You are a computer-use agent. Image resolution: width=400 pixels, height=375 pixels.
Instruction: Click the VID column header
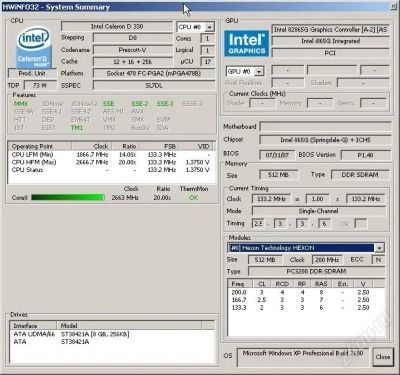point(196,146)
